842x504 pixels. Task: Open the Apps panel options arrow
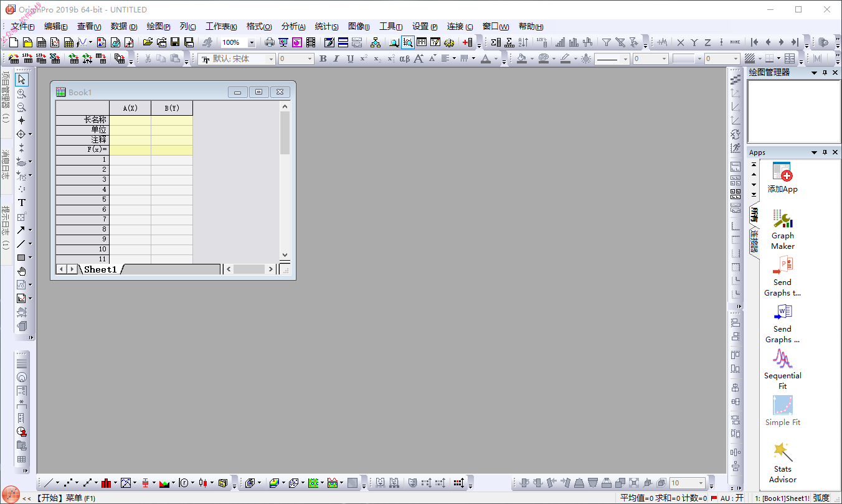pos(814,152)
